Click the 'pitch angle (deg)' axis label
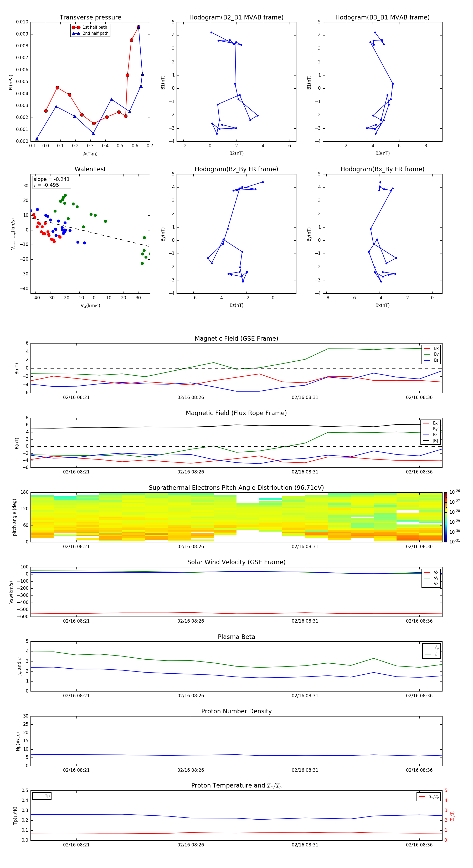The height and width of the screenshot is (868, 473). point(15,517)
